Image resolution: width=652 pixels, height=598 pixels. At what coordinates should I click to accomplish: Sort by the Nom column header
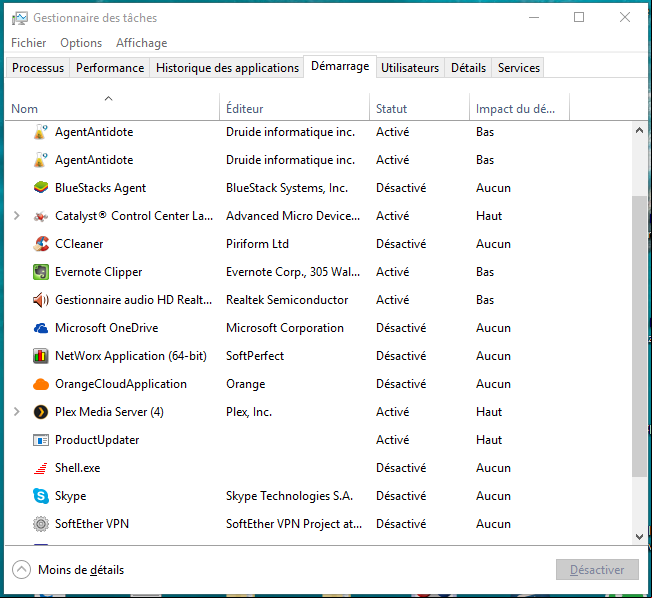[x=112, y=107]
